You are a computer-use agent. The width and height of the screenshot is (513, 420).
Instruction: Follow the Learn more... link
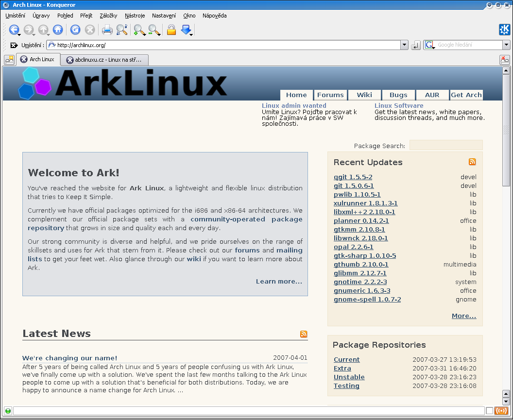(279, 281)
